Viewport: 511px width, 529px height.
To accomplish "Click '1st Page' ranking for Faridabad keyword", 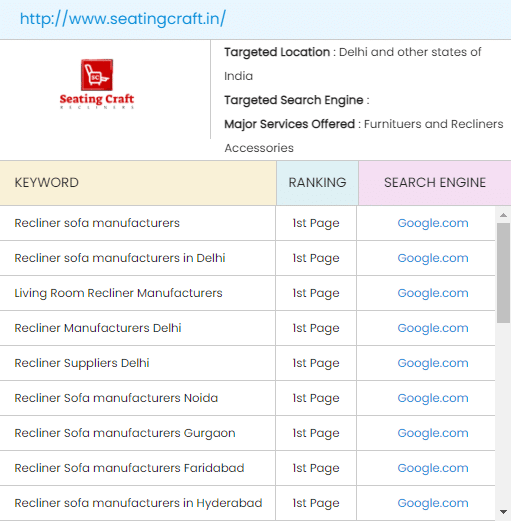I will (x=316, y=468).
